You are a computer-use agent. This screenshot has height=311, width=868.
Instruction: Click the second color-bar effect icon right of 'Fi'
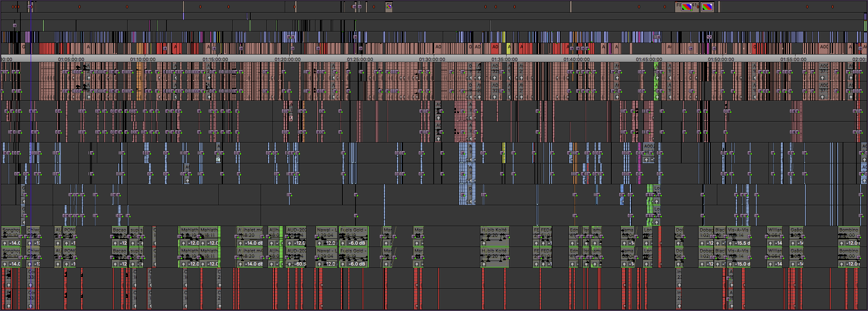(707, 7)
